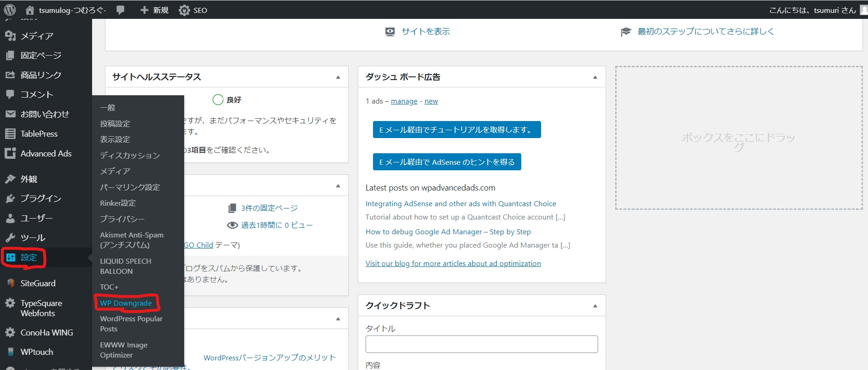The width and height of the screenshot is (868, 370).
Task: Focus the タイトル field in quick draft
Action: tap(482, 344)
